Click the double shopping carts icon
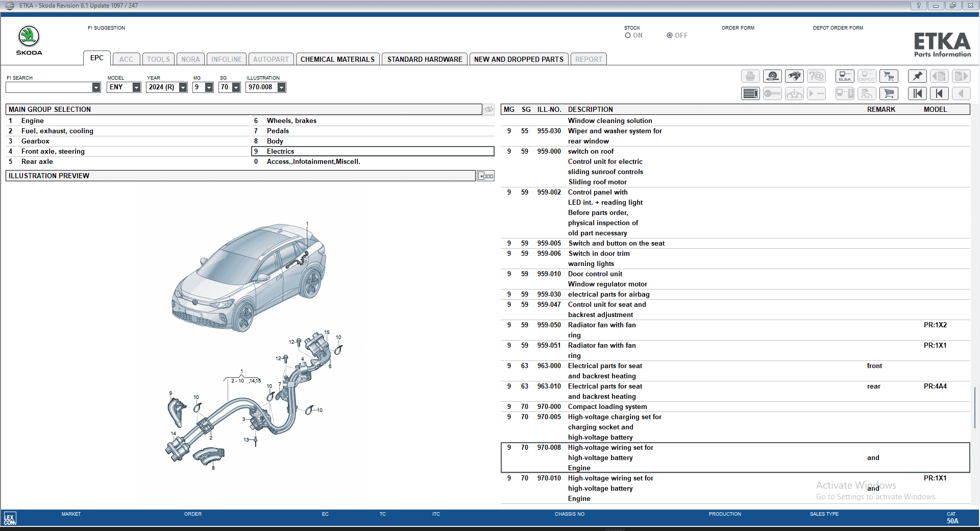The width and height of the screenshot is (980, 531). point(889,77)
